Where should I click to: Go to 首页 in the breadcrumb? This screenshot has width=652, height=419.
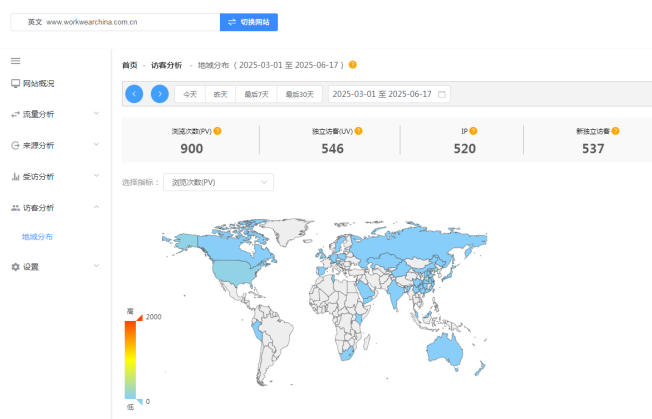(x=130, y=65)
